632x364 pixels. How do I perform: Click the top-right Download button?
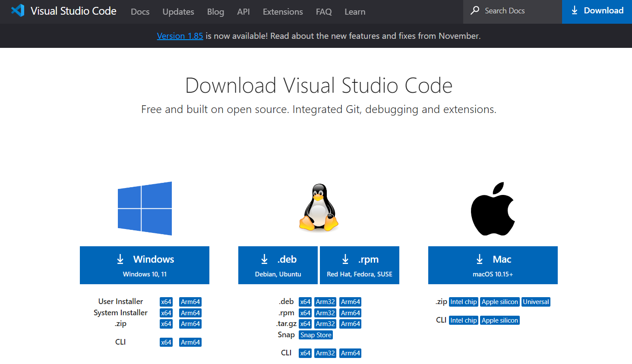click(x=597, y=12)
